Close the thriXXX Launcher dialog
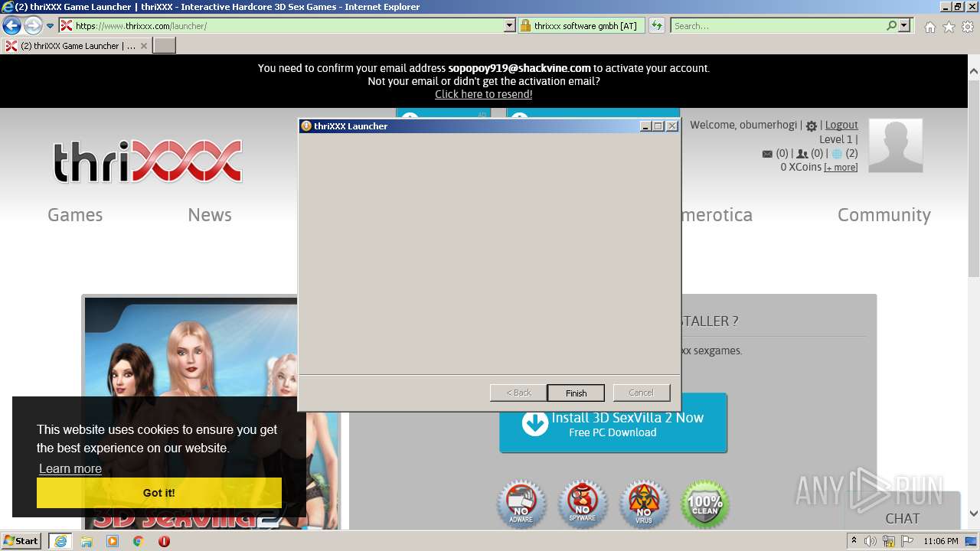This screenshot has width=980, height=551. coord(672,126)
